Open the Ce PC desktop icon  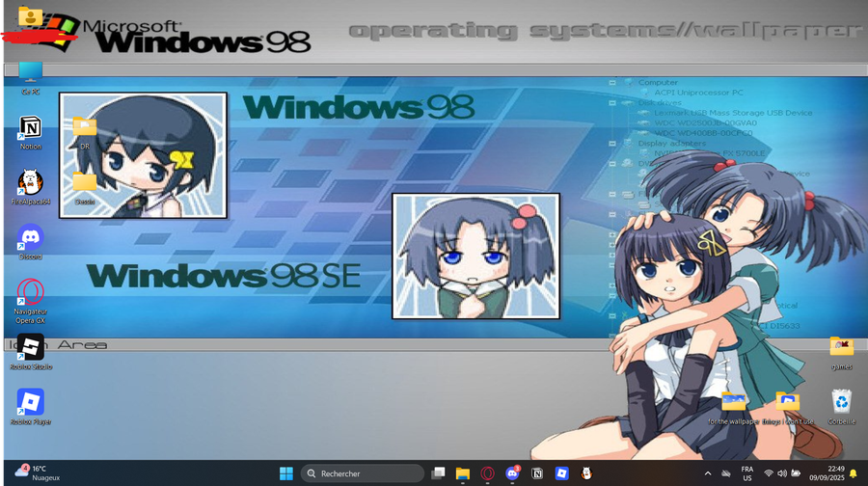pyautogui.click(x=31, y=78)
